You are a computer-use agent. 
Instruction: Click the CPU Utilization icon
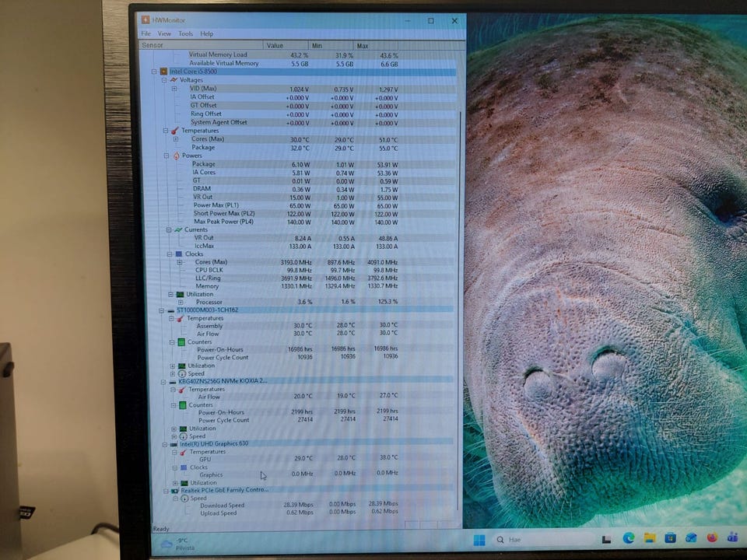(x=180, y=294)
